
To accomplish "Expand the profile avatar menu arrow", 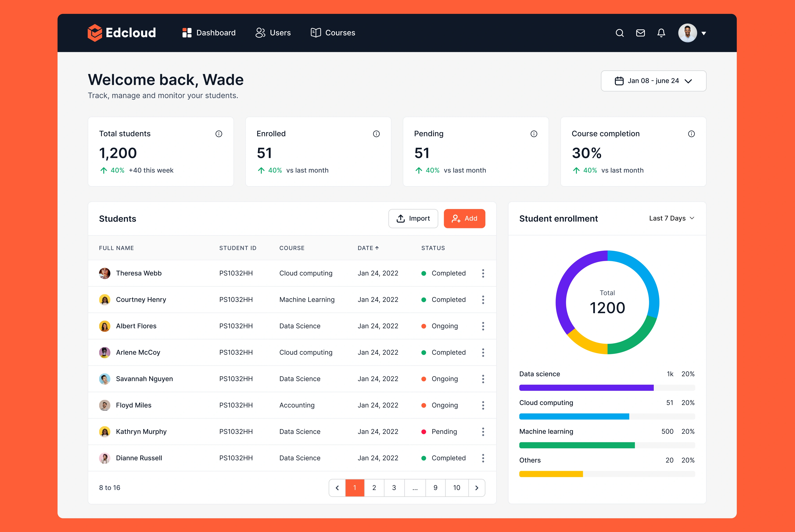I will (x=704, y=33).
